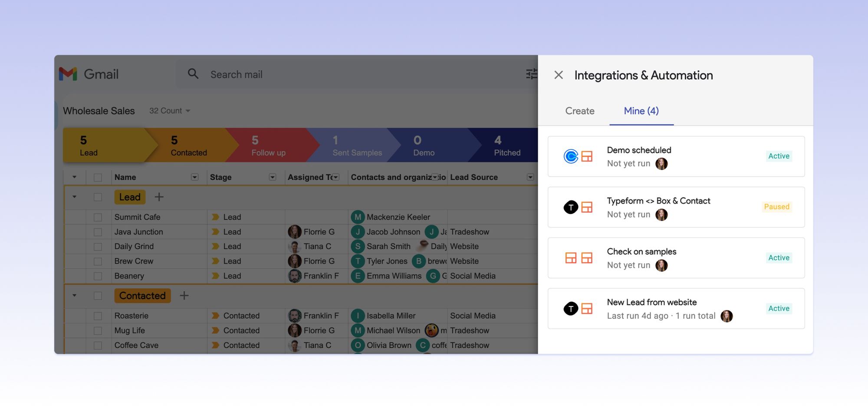
Task: Open the 32 Count dropdown
Action: tap(170, 111)
